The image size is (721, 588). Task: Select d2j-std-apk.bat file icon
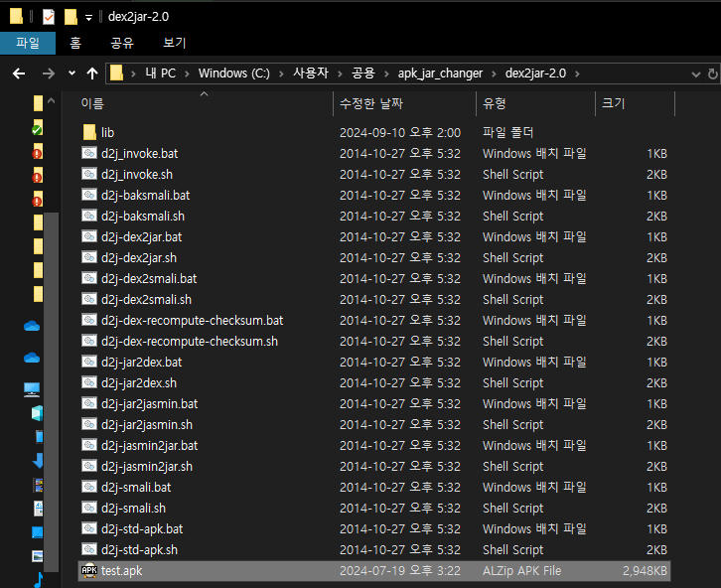89,528
